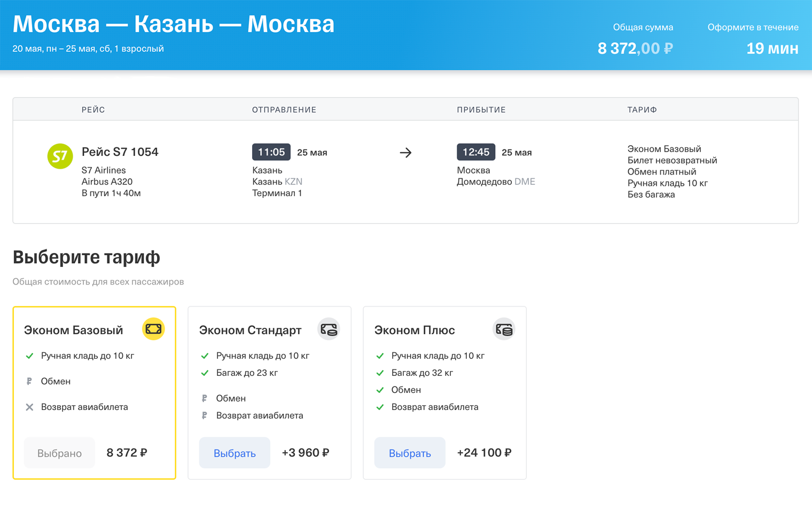Viewport: 812px width, 505px height.
Task: Select the Эконом Базовый card title
Action: pos(74,330)
